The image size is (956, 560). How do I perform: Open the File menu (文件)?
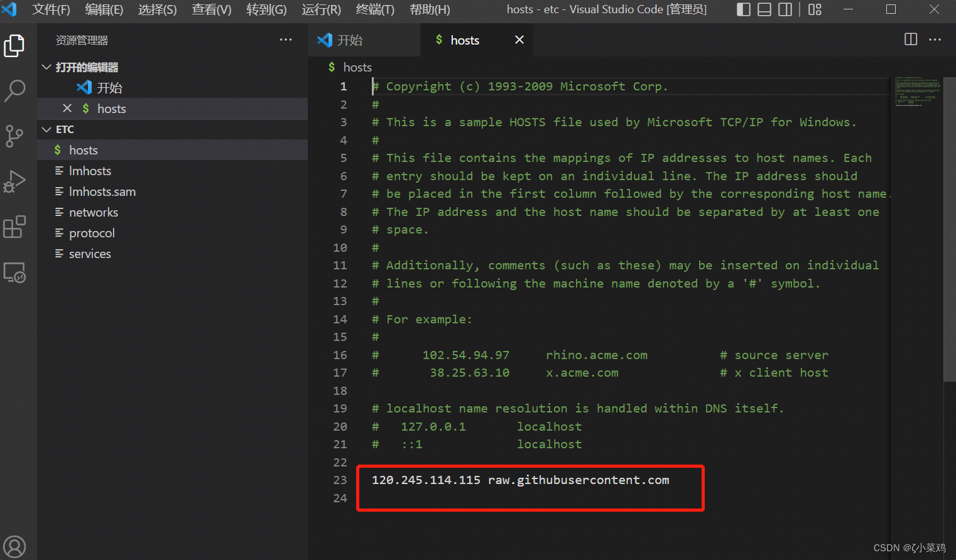pyautogui.click(x=52, y=9)
